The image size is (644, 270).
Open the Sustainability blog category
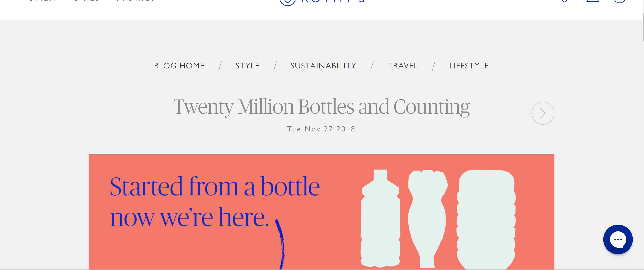pyautogui.click(x=323, y=66)
